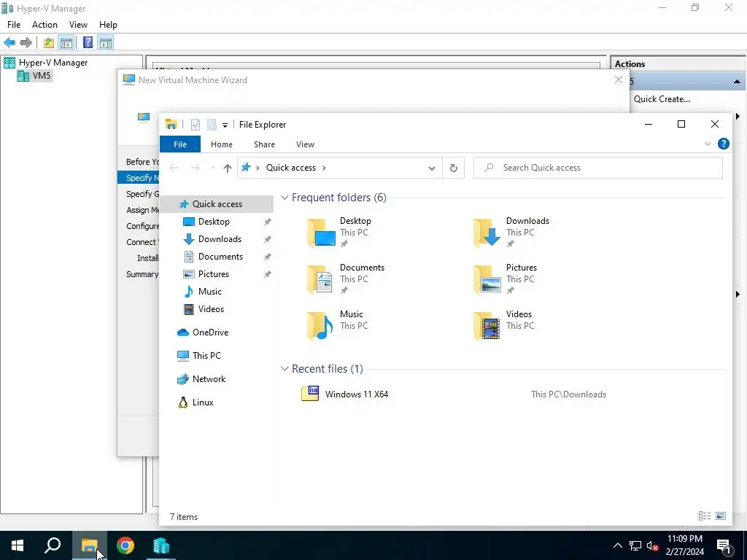Collapse the Actions pane section arrow
This screenshot has height=560, width=747.
click(737, 82)
